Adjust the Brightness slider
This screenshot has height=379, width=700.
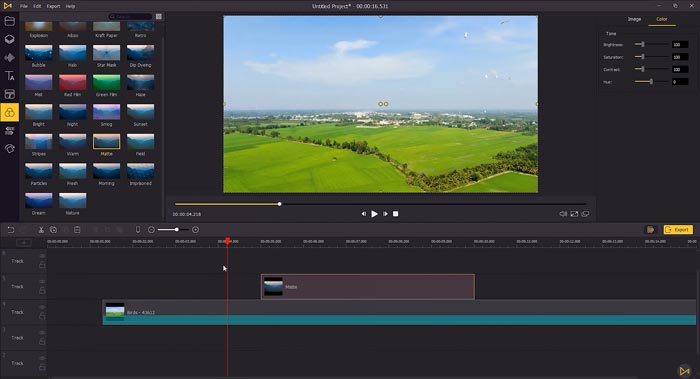[651, 44]
